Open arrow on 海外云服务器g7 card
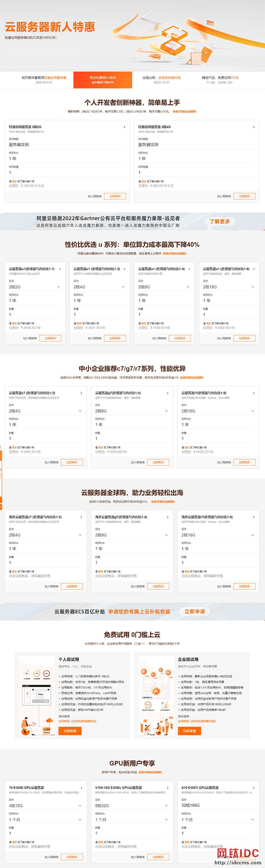 coord(168,517)
